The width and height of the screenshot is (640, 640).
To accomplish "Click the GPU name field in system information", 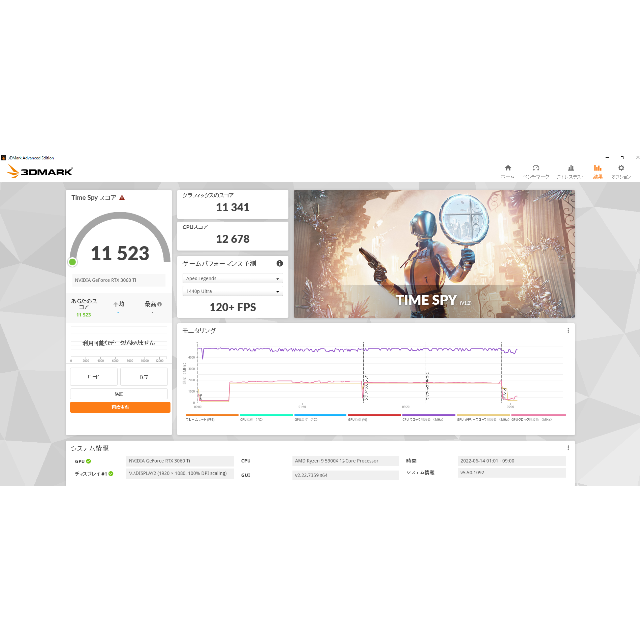I will pyautogui.click(x=180, y=461).
